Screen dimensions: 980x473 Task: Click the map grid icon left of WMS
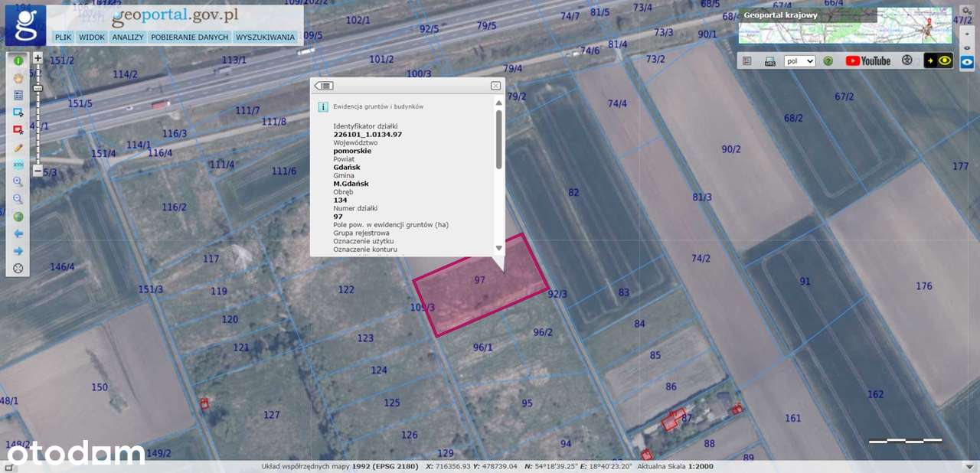[747, 61]
